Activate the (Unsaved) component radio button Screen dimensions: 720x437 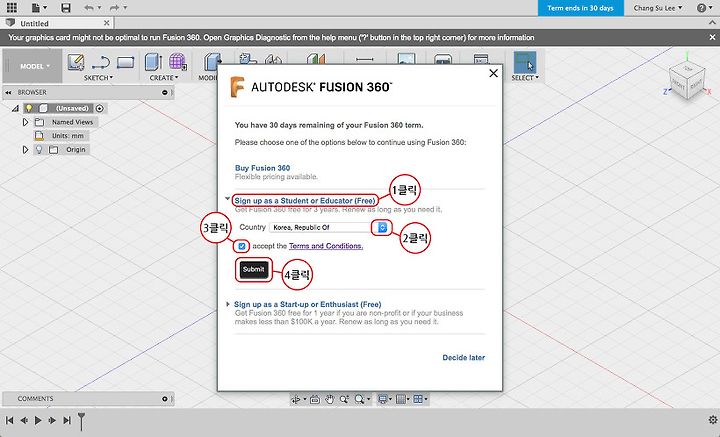coord(100,108)
